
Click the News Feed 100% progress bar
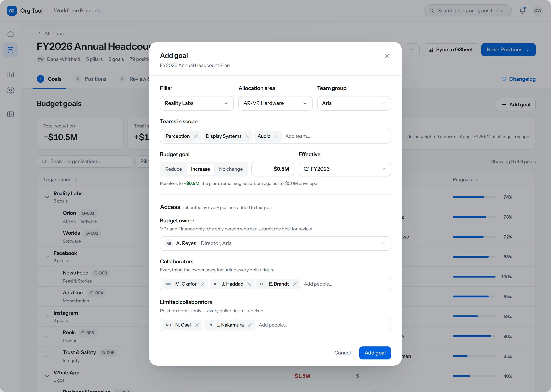474,277
